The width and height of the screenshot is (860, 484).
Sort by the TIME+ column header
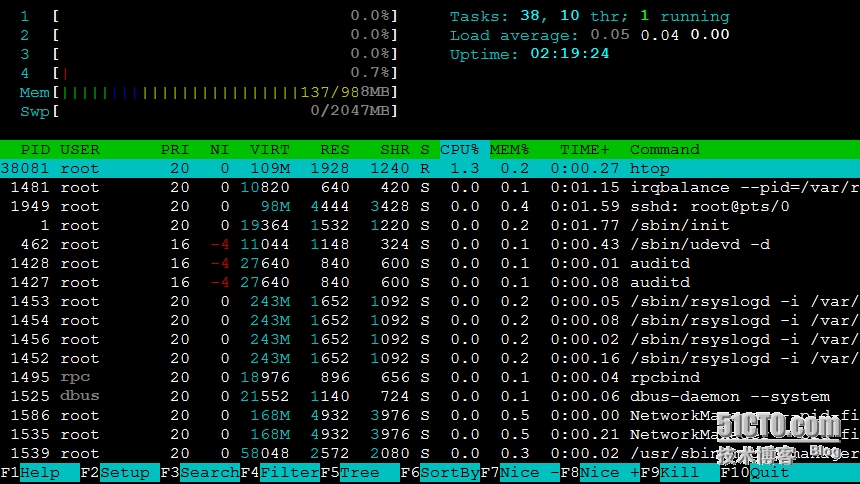pos(585,150)
